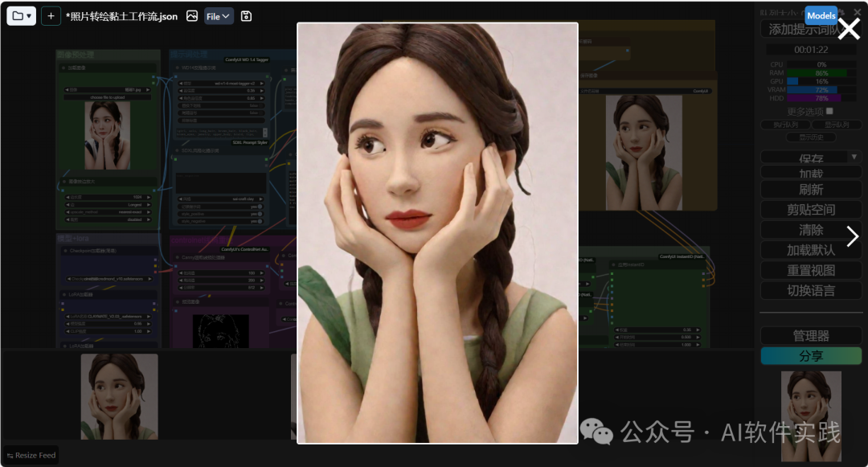Click right arrow on the 1024 edge length widget

pyautogui.click(x=148, y=197)
